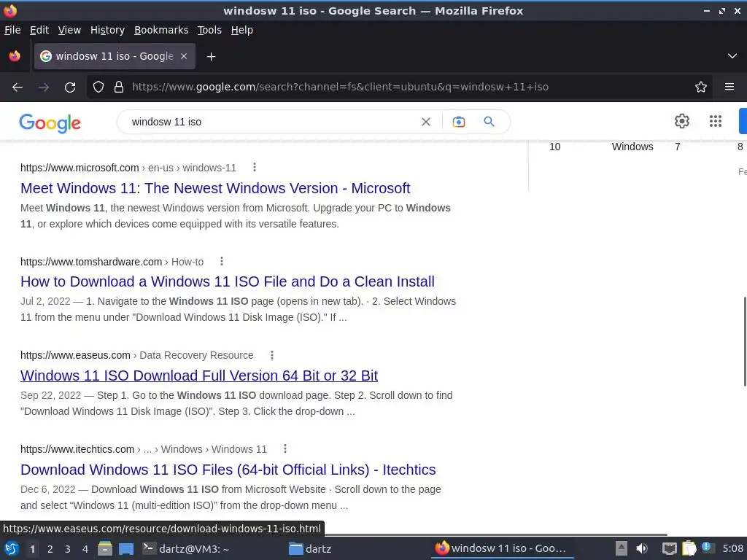Image resolution: width=747 pixels, height=560 pixels.
Task: Click the horizontal scrollbar at page bottom
Action: [x=495, y=534]
